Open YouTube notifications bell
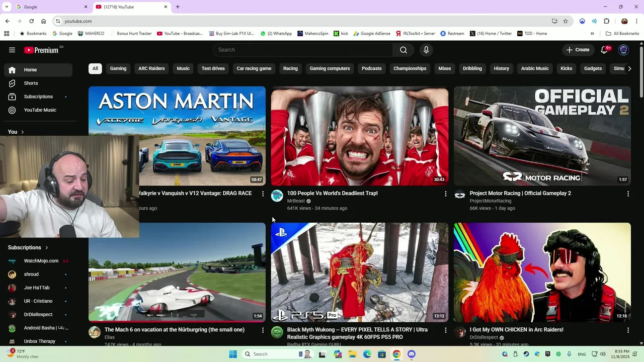 pos(605,50)
